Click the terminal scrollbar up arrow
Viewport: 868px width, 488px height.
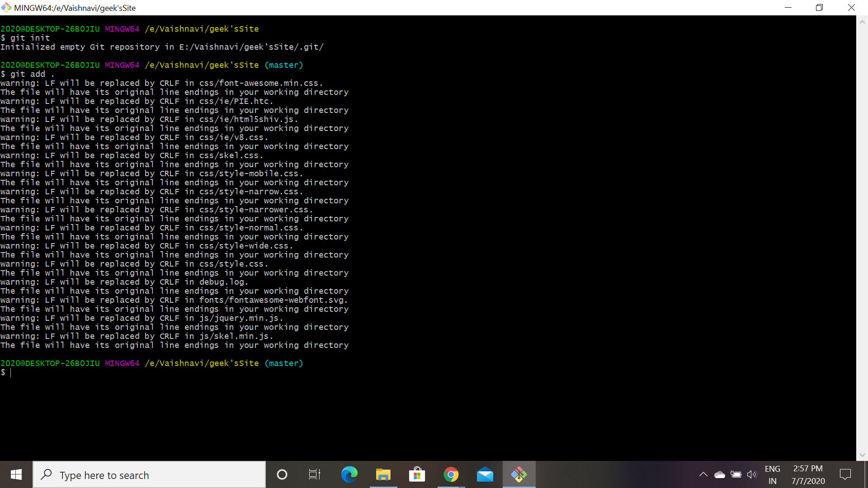(862, 21)
